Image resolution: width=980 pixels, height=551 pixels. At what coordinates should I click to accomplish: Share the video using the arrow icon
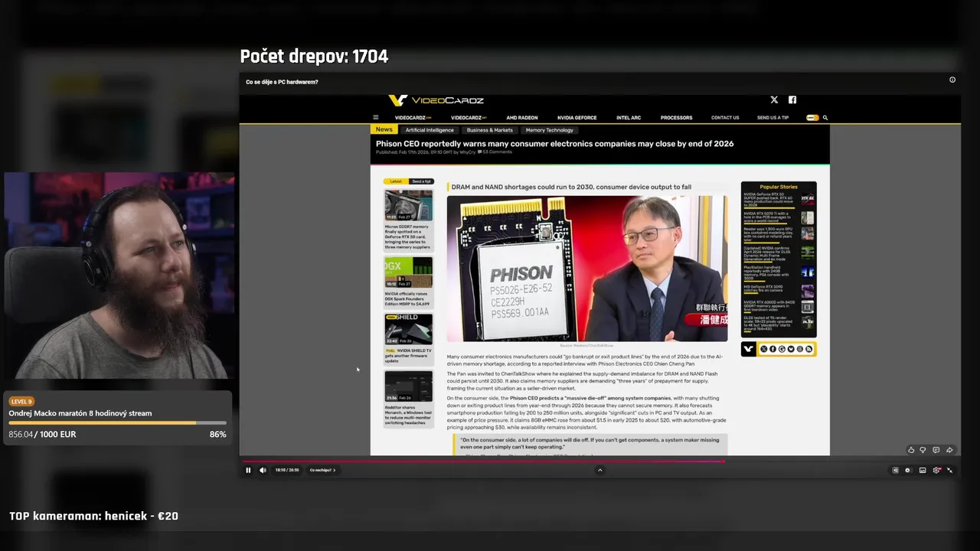point(949,450)
